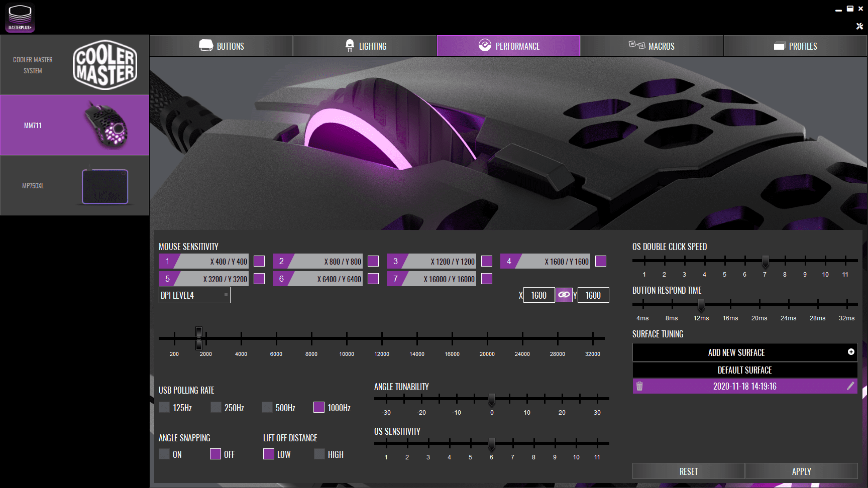Image resolution: width=868 pixels, height=488 pixels.
Task: Toggle DPI level 6 checkbox (X6400/Y6400)
Action: coord(373,279)
